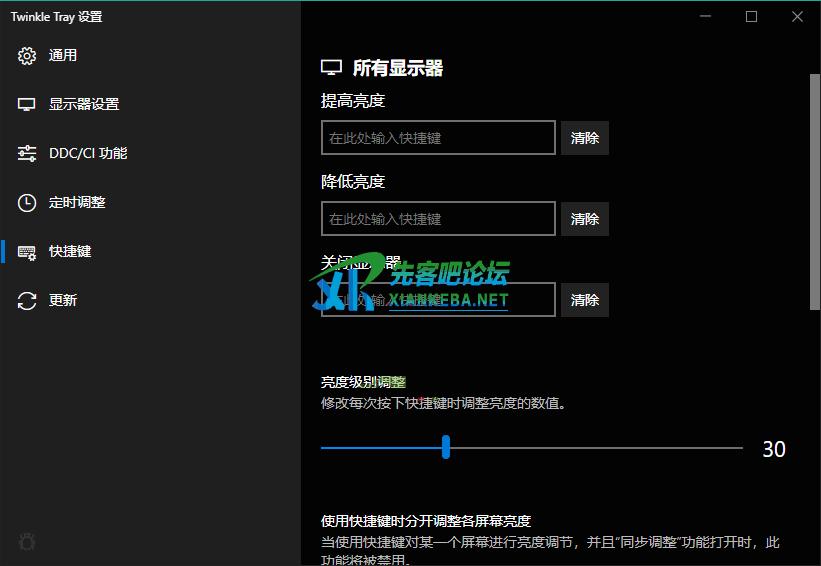Clear the 提高亮度 hotkey with 清除
Viewport: 821px width, 566px height.
pyautogui.click(x=585, y=138)
